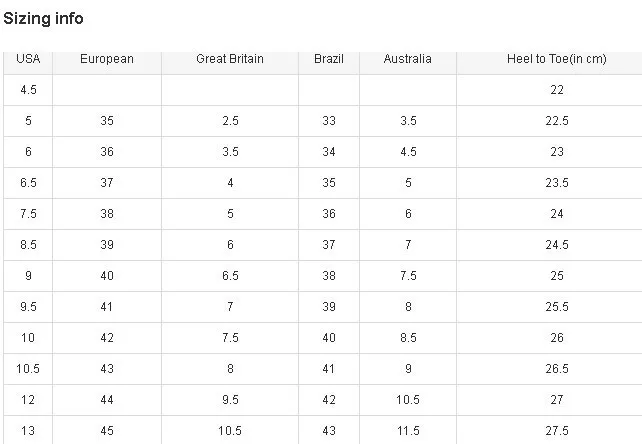Click Australia size 7.5 cell
This screenshot has width=642, height=444.
[x=408, y=276]
